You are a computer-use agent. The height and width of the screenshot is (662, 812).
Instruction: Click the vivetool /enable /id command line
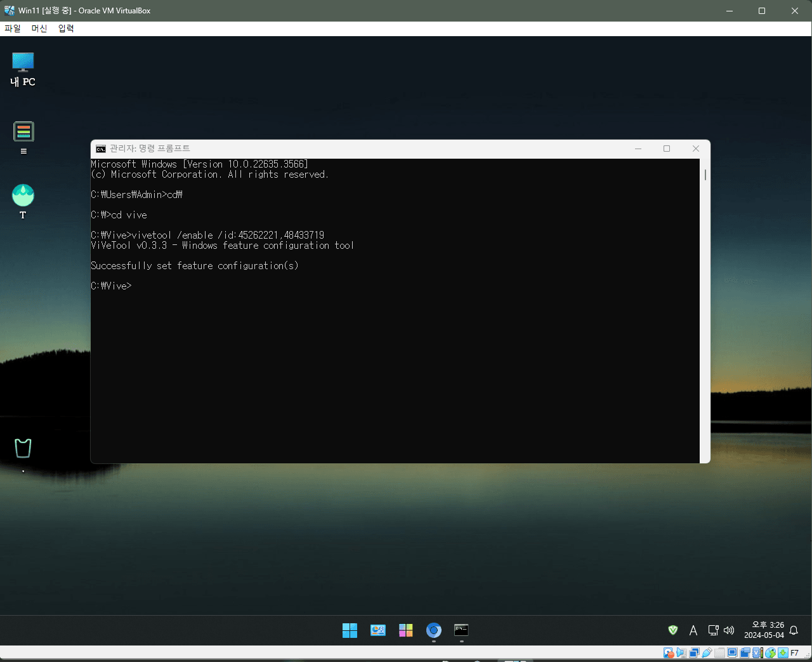click(x=207, y=235)
